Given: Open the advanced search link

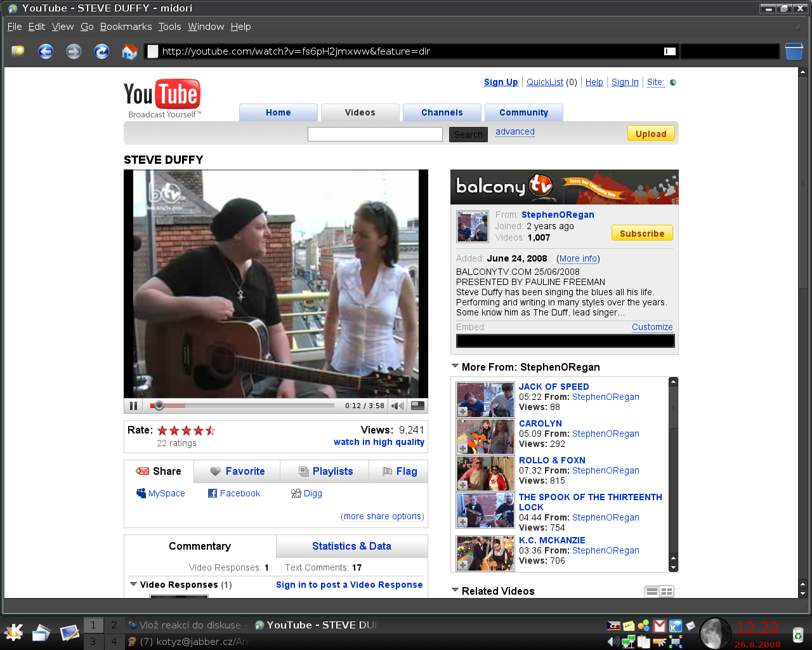Looking at the screenshot, I should coord(515,132).
